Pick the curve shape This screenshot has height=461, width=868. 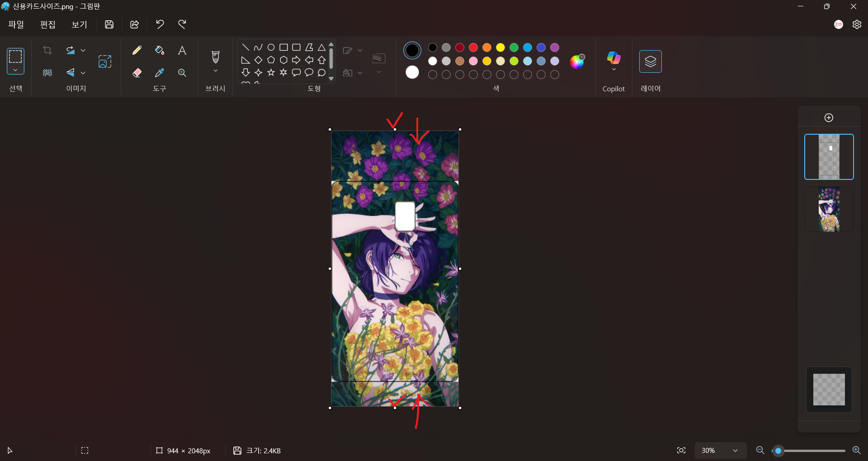(x=258, y=47)
